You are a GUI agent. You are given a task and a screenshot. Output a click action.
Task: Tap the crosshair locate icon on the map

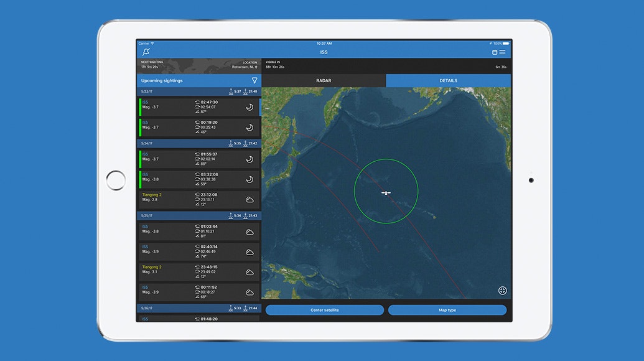503,290
